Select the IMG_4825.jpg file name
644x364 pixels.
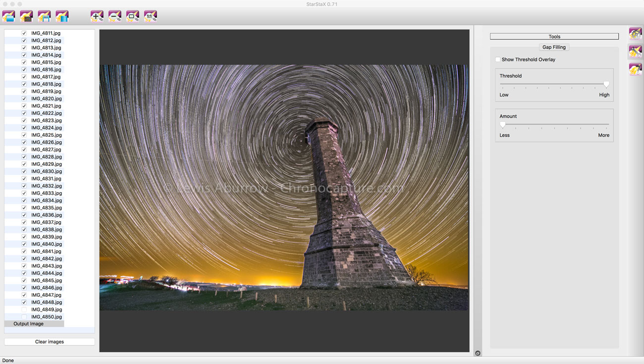[x=47, y=135]
